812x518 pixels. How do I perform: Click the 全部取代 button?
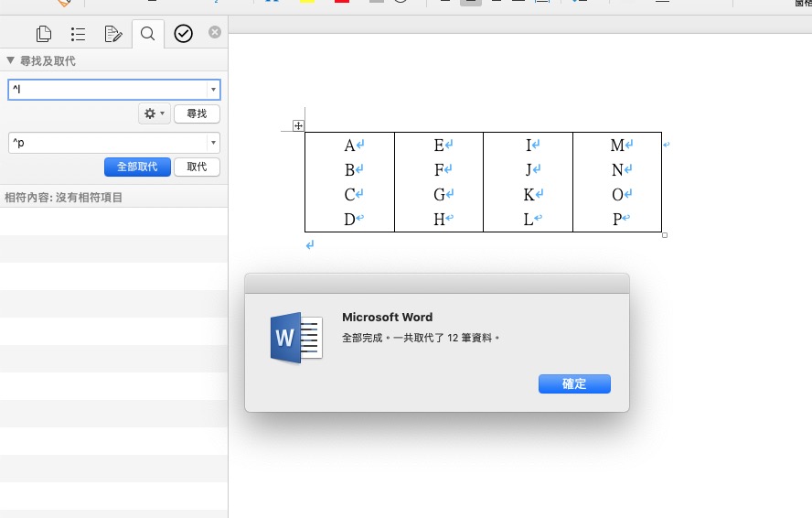[137, 167]
